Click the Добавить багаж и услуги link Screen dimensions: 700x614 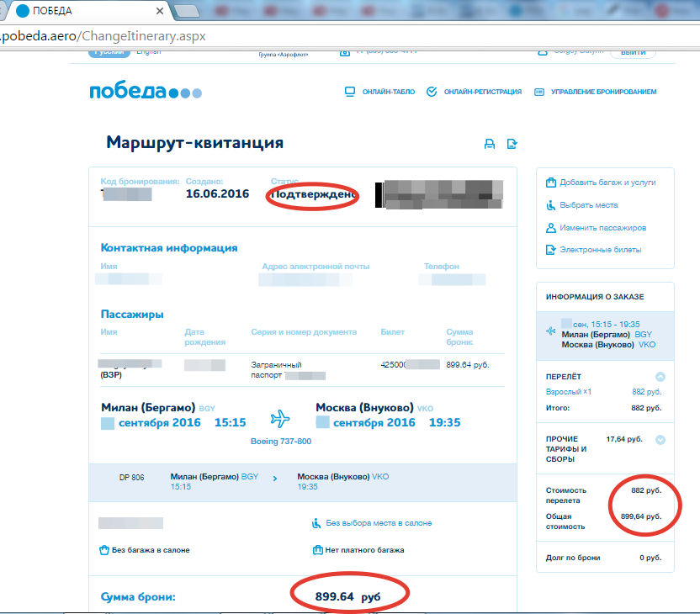click(x=607, y=183)
